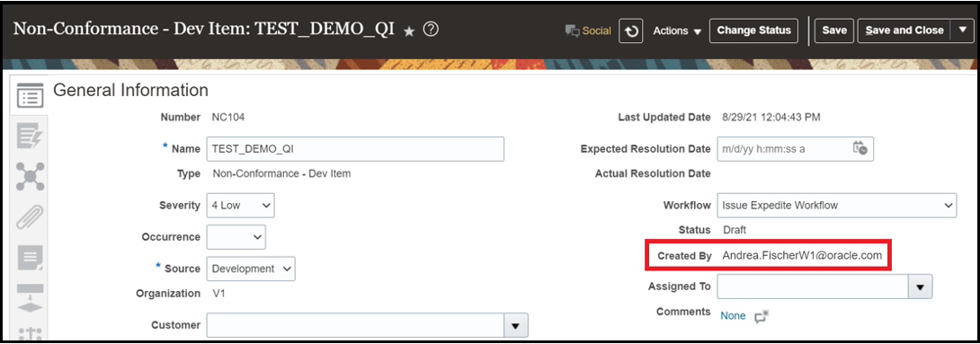Click the General Information heading
The image size is (980, 344).
point(130,91)
